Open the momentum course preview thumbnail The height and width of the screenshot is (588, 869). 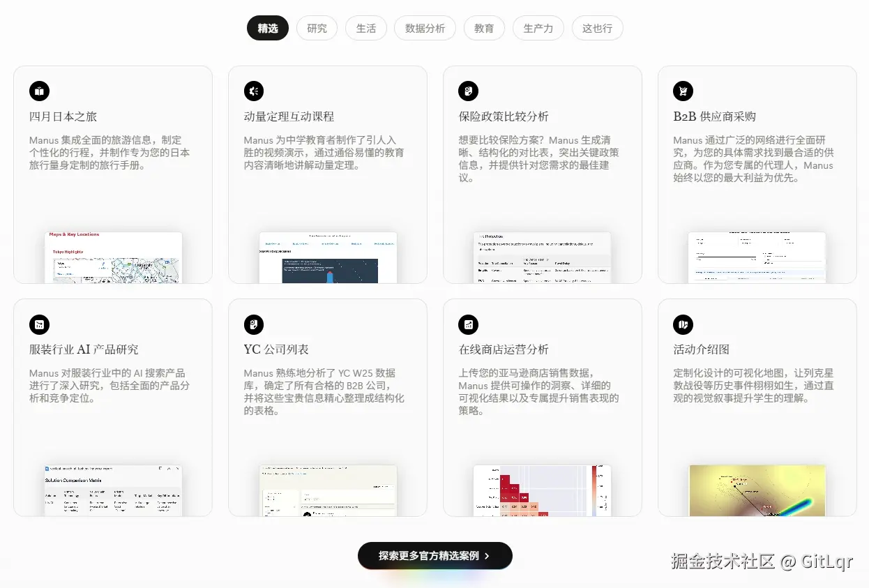(328, 257)
